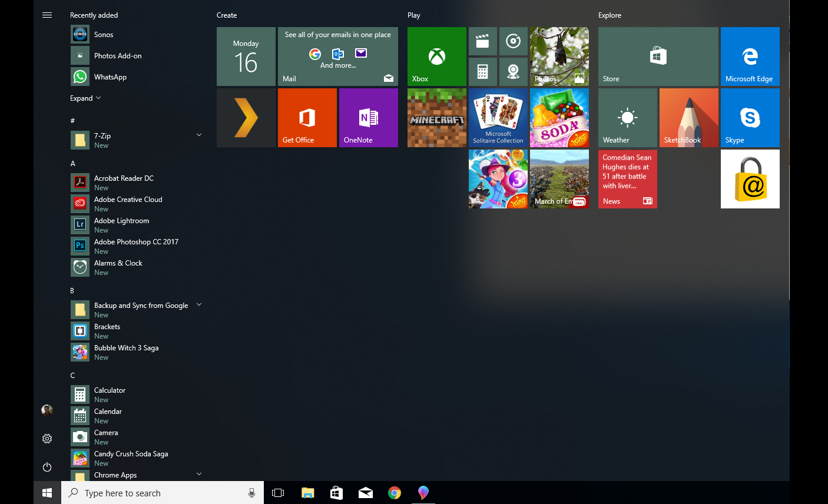The width and height of the screenshot is (828, 504).
Task: Open the Plex chevron tile
Action: pyautogui.click(x=246, y=118)
